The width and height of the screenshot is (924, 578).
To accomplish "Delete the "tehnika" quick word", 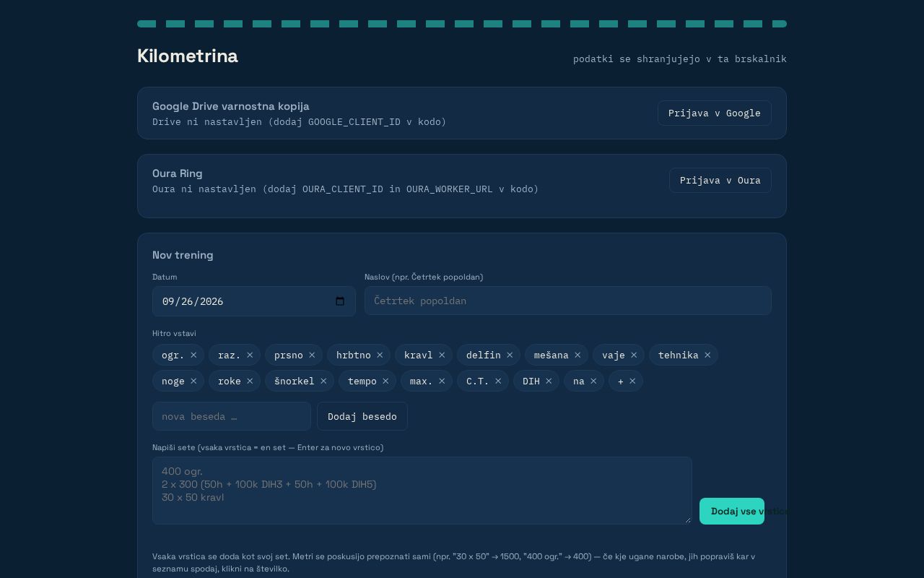I will 707,355.
